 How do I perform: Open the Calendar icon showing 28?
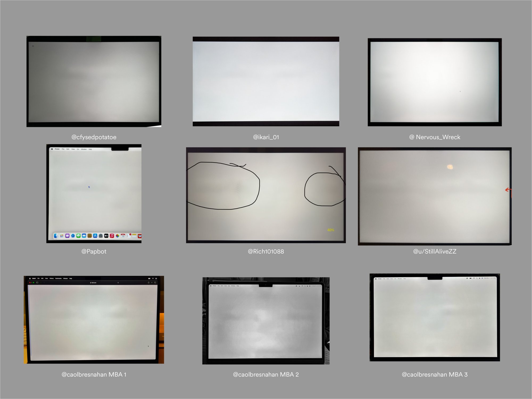[123, 236]
